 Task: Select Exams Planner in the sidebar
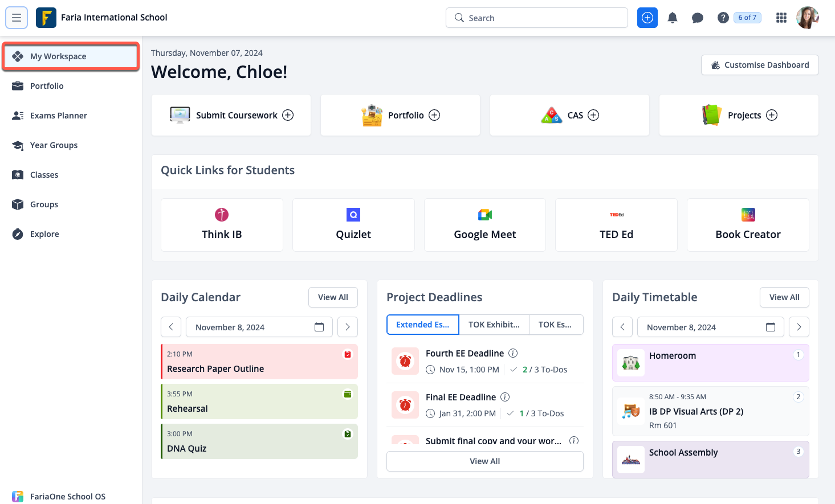[x=59, y=116]
